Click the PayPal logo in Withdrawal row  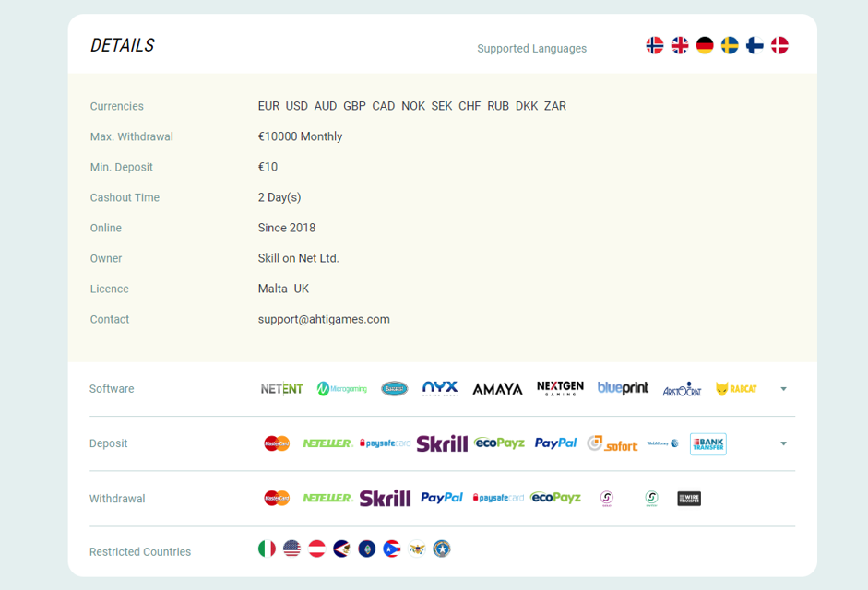[x=442, y=498]
